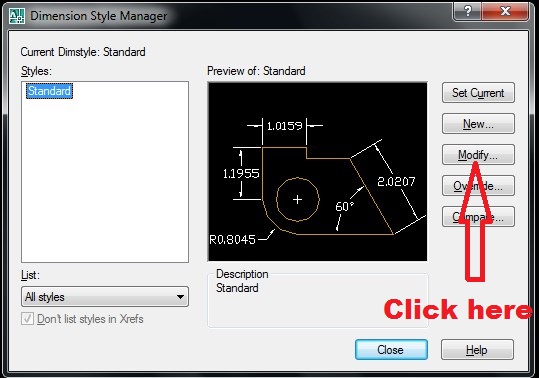Toggle Don't list styles in Xrefs checkbox

pyautogui.click(x=28, y=319)
